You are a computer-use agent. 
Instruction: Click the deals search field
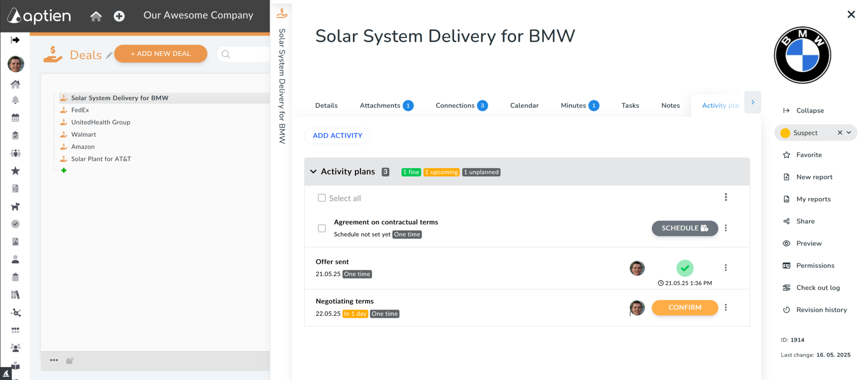pos(244,54)
